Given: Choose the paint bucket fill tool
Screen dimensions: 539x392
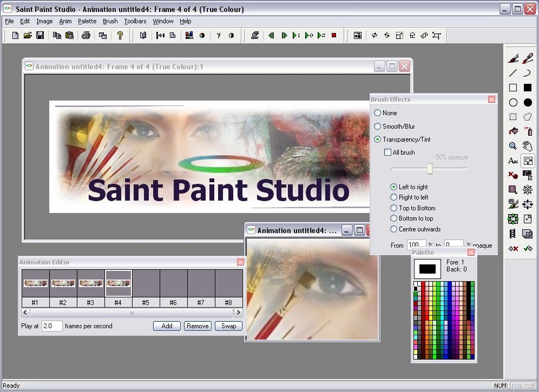Looking at the screenshot, I should pos(513,131).
